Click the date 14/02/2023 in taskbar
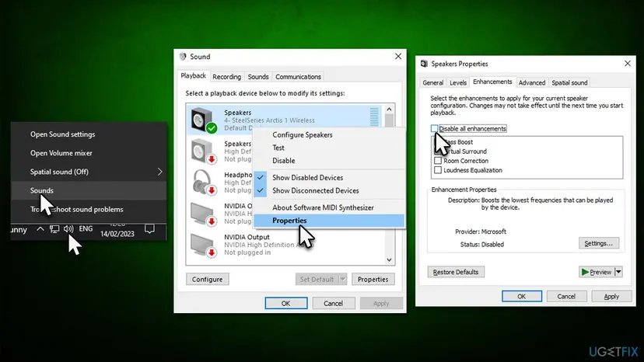The height and width of the screenshot is (362, 644). click(117, 234)
